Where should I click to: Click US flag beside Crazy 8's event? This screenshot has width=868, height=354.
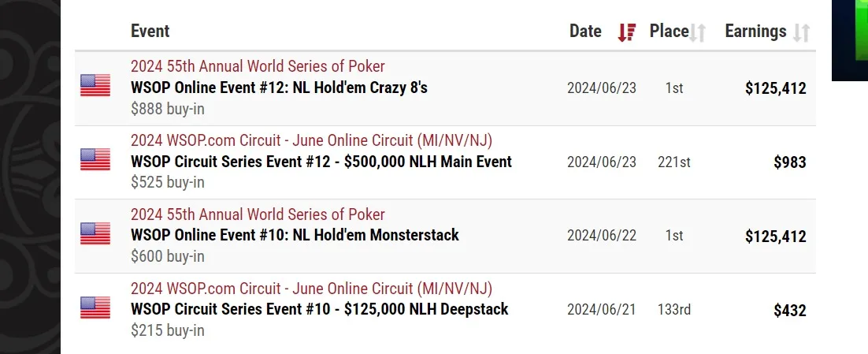tap(95, 85)
